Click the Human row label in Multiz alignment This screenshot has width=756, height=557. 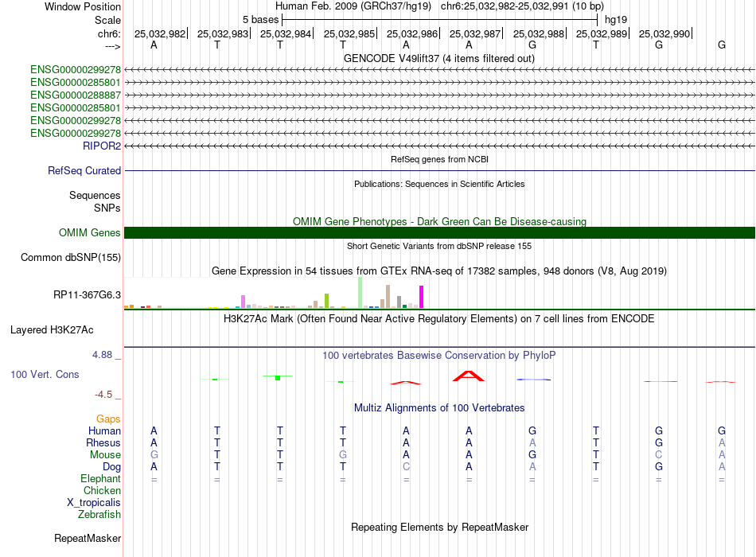[104, 430]
